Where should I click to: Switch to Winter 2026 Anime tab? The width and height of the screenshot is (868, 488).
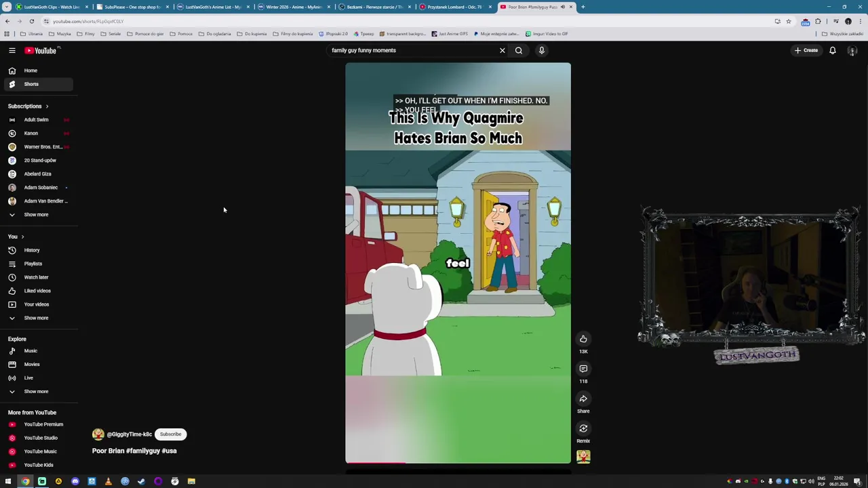[x=293, y=7]
